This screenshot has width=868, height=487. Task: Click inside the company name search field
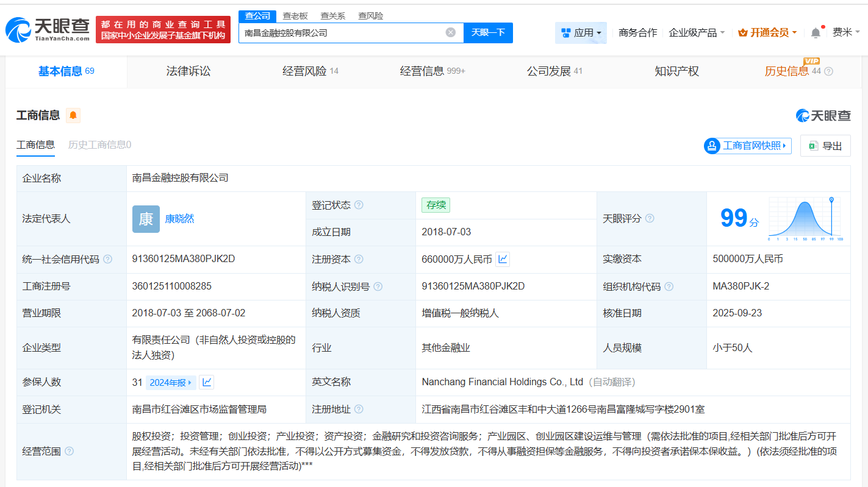click(x=342, y=32)
